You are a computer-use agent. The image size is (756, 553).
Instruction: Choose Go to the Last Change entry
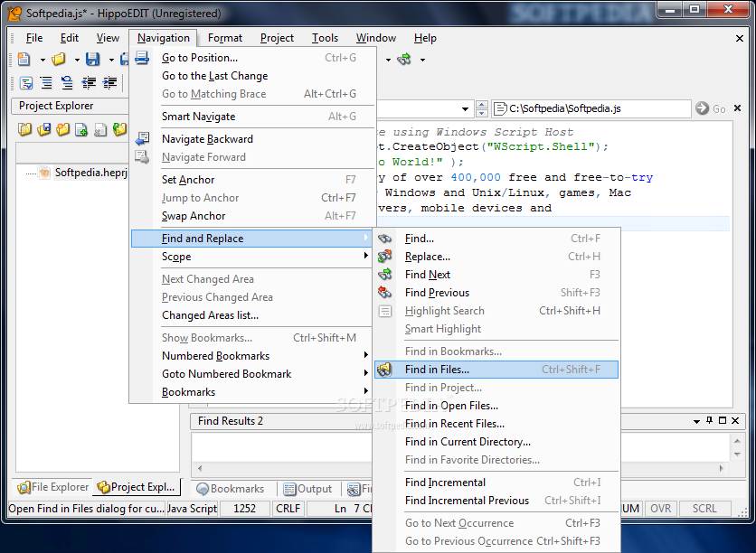click(253, 76)
